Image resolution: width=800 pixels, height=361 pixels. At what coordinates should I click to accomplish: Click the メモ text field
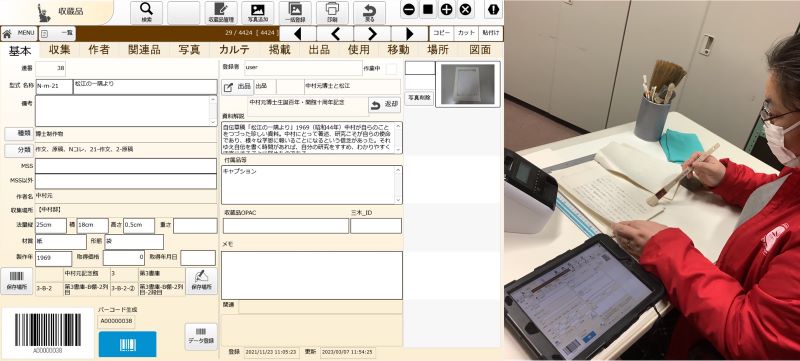[311, 275]
